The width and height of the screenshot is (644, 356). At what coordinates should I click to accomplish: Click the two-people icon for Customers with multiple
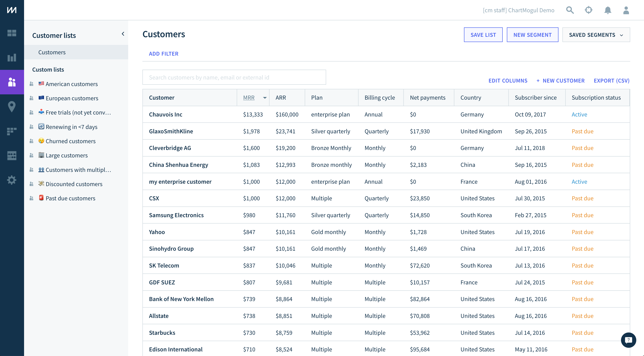[41, 169]
